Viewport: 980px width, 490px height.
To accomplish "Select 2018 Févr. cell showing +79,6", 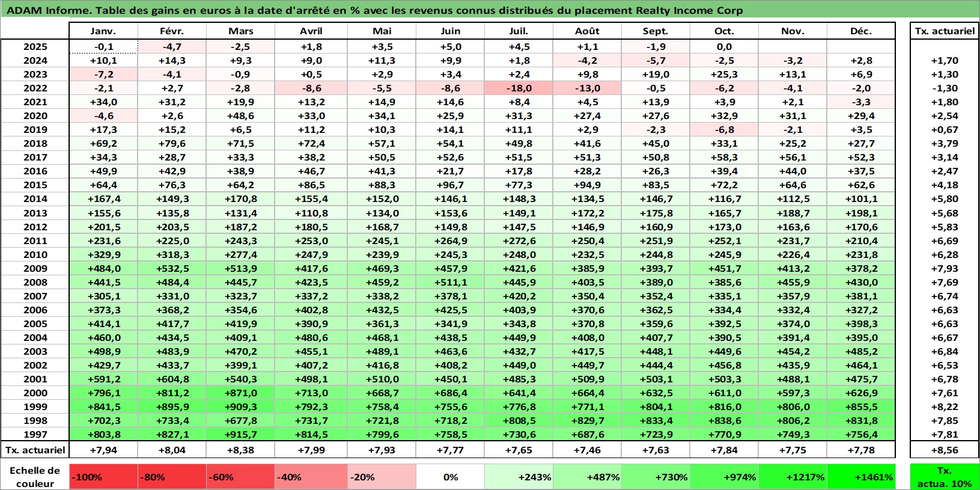I will pyautogui.click(x=172, y=143).
